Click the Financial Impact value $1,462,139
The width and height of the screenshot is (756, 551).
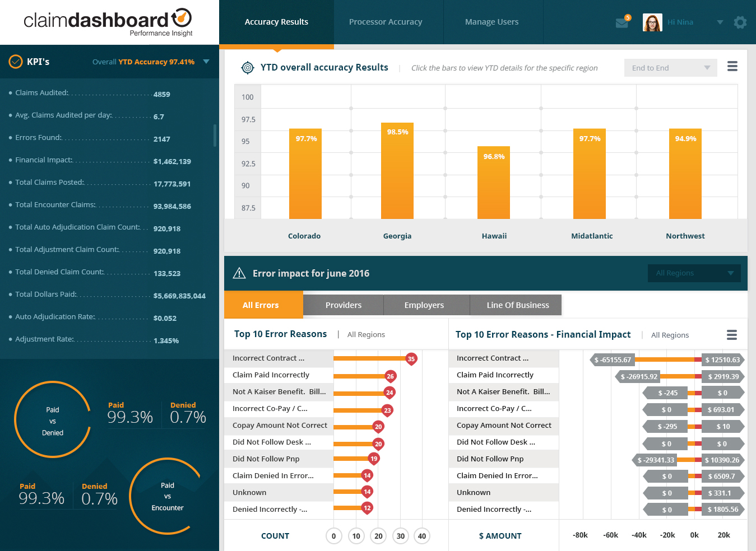tap(172, 161)
